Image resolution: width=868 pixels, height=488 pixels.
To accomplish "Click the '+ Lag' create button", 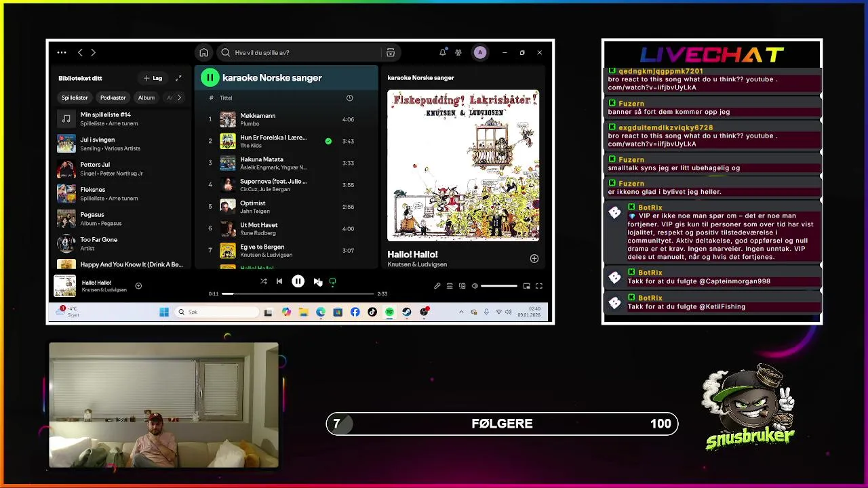I will [x=153, y=78].
